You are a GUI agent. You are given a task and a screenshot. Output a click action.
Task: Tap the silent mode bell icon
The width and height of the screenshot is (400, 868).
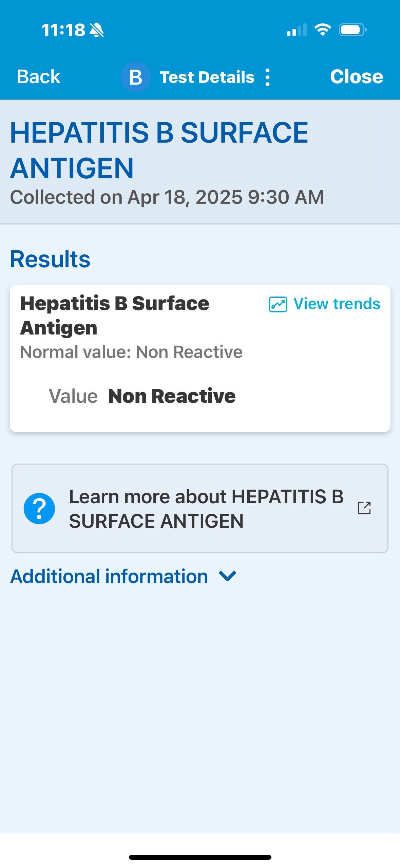pyautogui.click(x=97, y=30)
